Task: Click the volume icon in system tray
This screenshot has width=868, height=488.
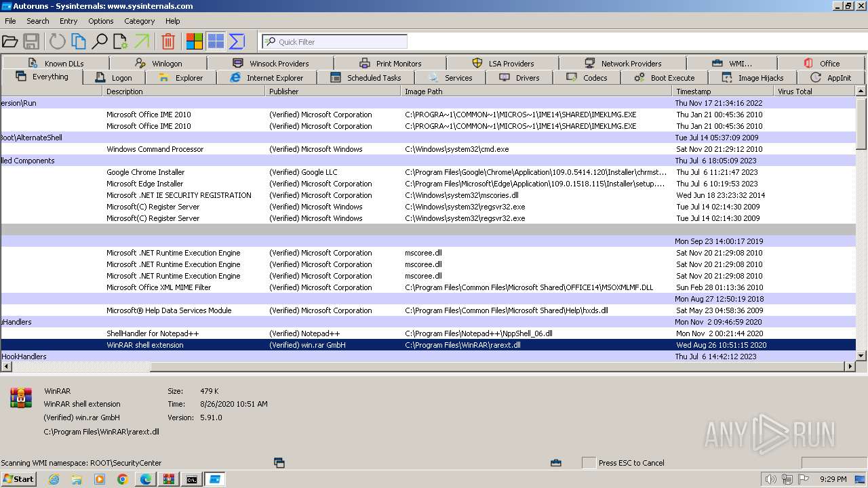Action: (770, 479)
